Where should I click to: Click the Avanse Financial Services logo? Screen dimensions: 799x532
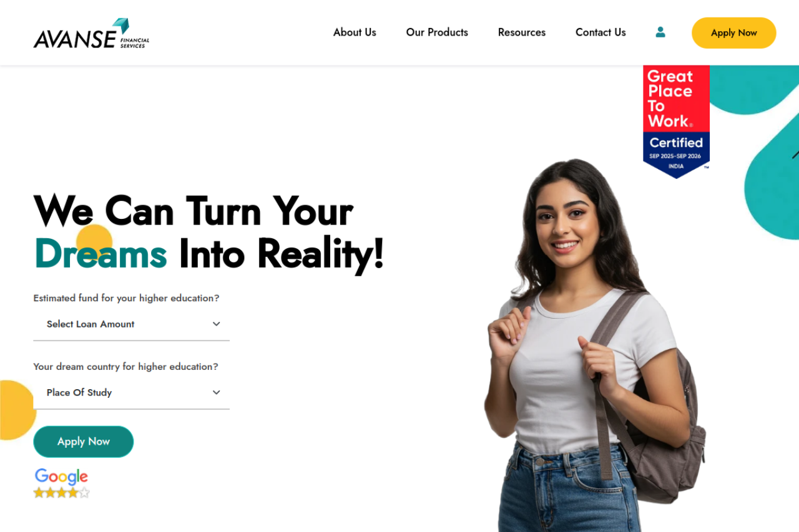[x=91, y=33]
